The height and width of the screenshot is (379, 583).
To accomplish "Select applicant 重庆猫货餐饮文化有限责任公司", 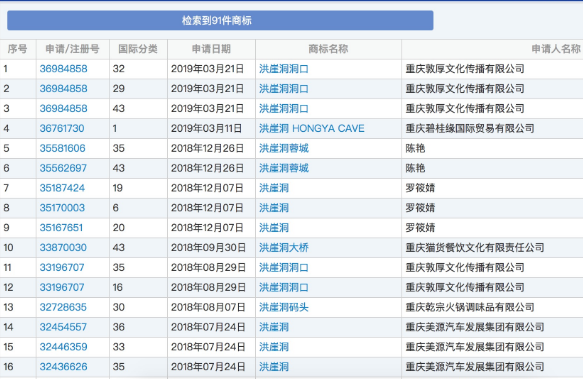I will [x=475, y=248].
